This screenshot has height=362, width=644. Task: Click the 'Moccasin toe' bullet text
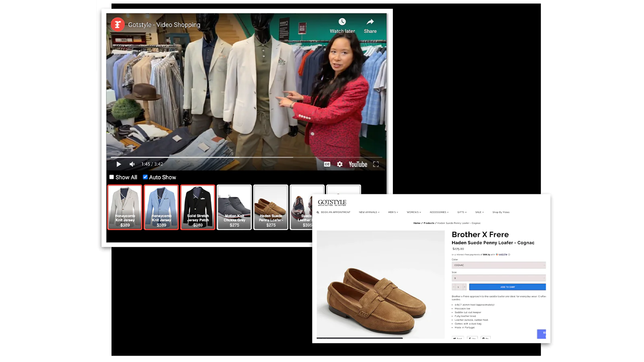pos(462,309)
